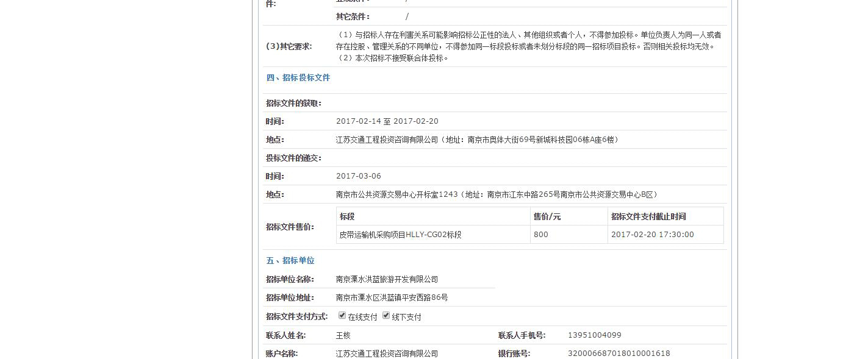The image size is (868, 359).
Task: Select the 招标文件支付方式 label
Action: tap(297, 316)
